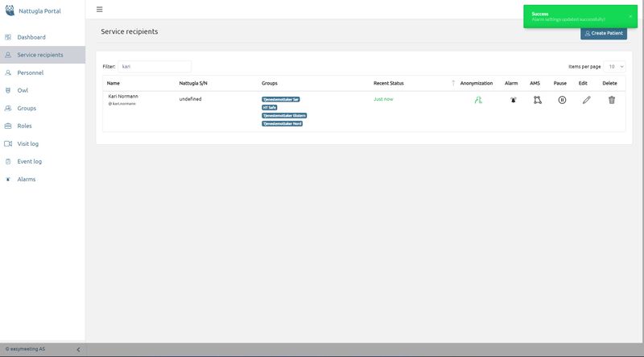Go to Dashboard in sidebar

coord(31,37)
